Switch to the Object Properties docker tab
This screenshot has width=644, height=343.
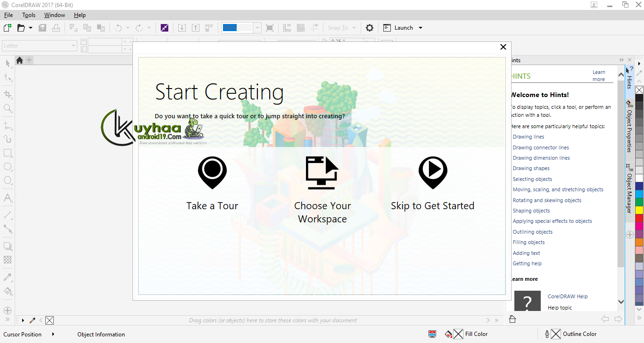tap(629, 126)
